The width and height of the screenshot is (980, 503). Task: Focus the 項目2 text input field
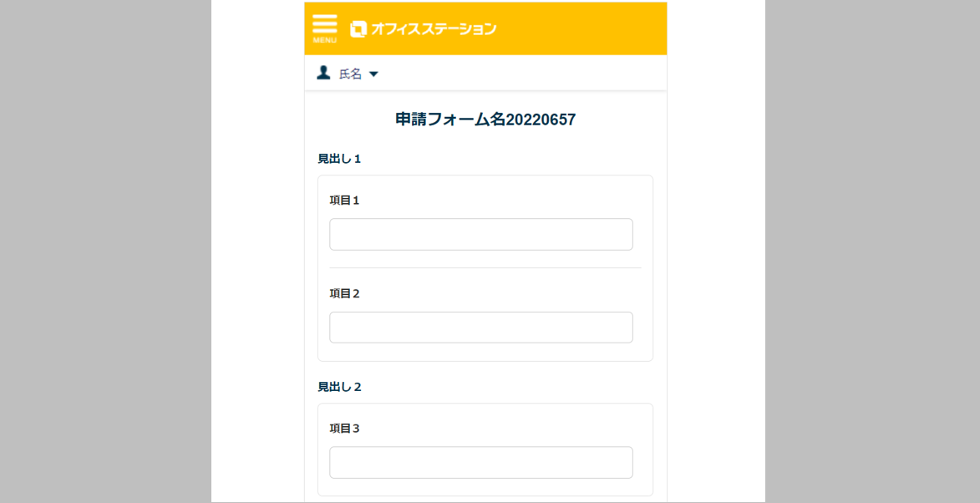tap(481, 328)
